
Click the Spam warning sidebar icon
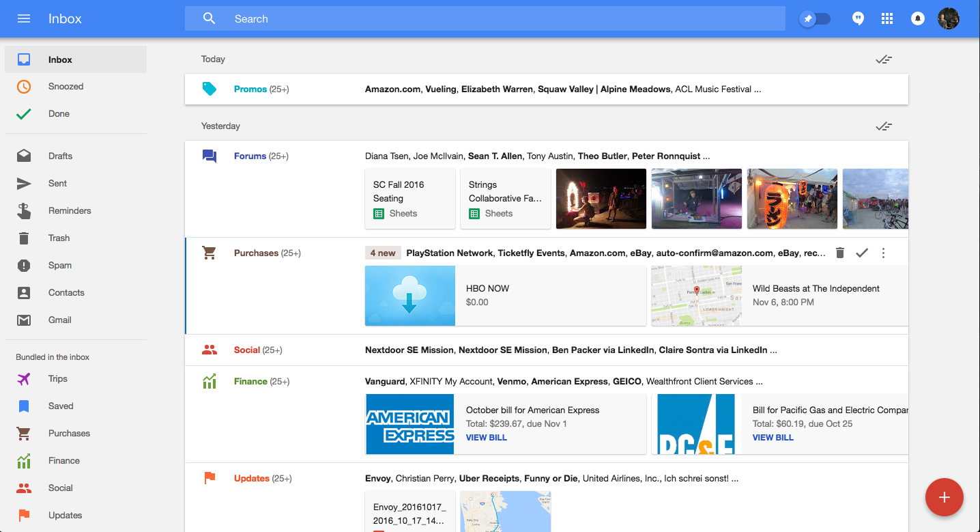coord(24,265)
